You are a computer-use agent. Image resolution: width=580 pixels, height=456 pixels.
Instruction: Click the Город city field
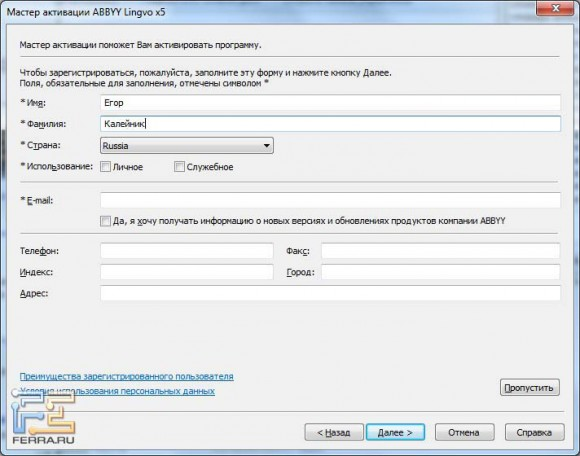[441, 272]
